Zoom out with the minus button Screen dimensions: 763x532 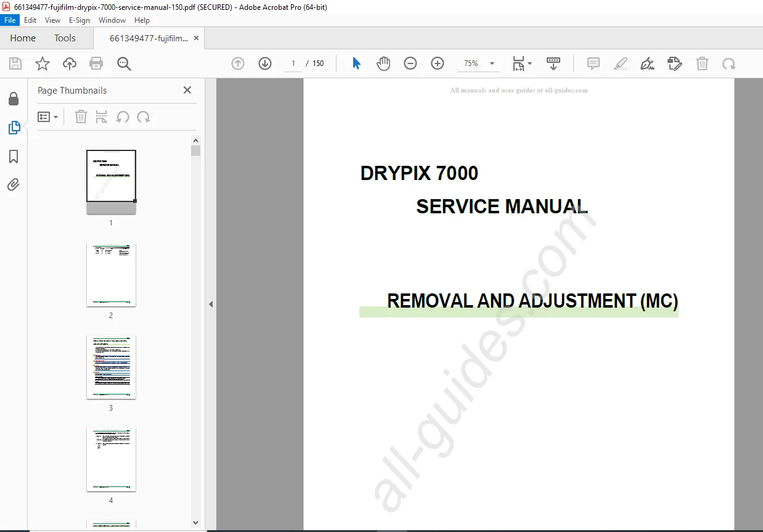pos(410,63)
